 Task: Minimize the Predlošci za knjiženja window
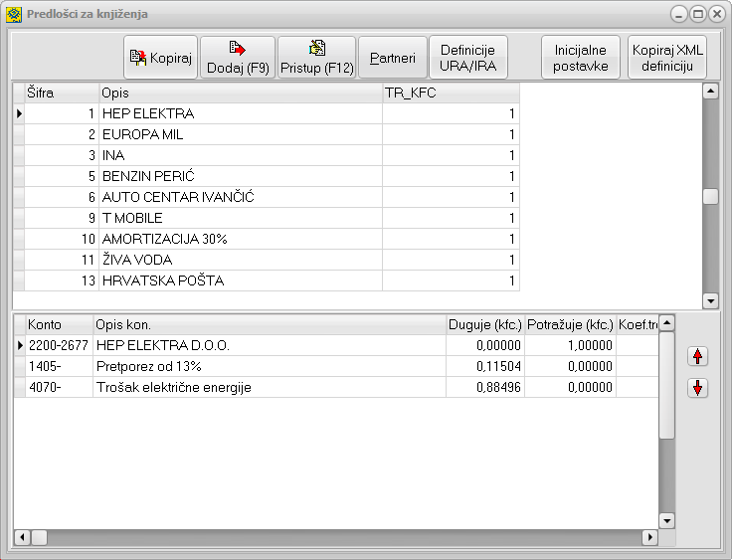click(679, 14)
